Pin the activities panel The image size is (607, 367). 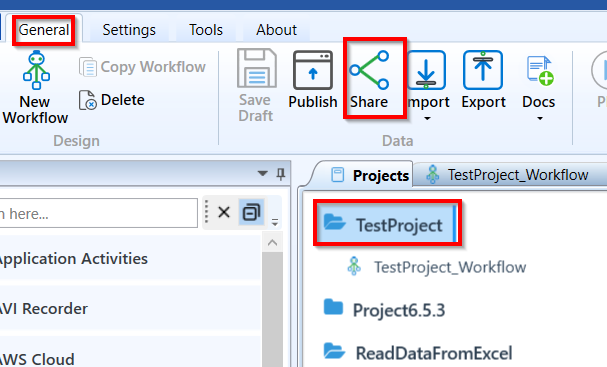tap(281, 174)
